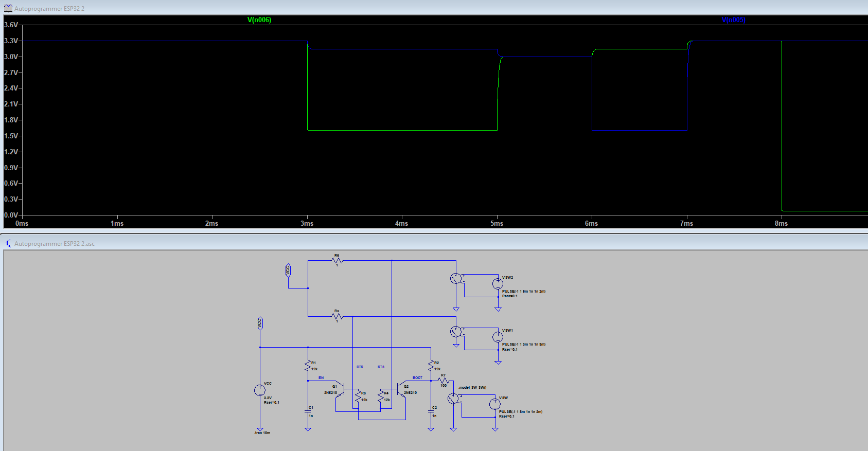868x451 pixels.
Task: Click the blue V(n005) trace label
Action: pyautogui.click(x=733, y=20)
